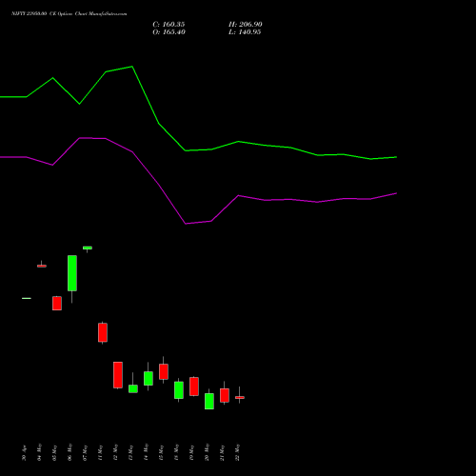Click the 18 May date label

[x=177, y=452]
